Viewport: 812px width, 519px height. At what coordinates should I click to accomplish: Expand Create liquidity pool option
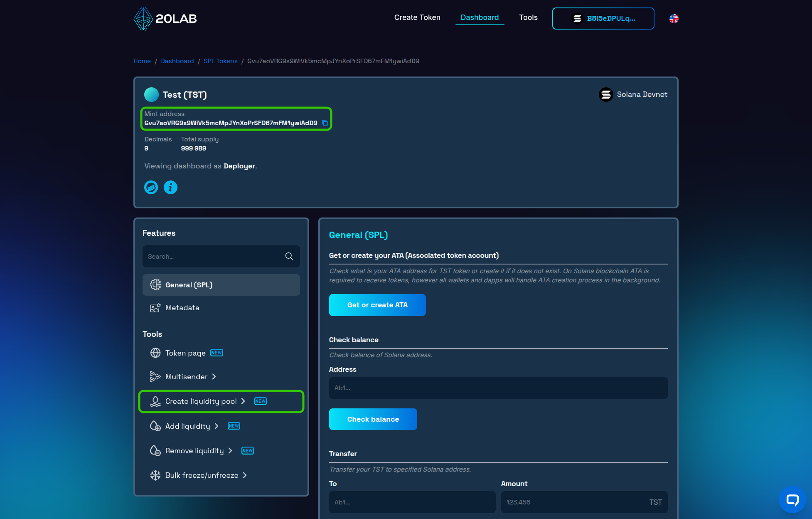(201, 401)
